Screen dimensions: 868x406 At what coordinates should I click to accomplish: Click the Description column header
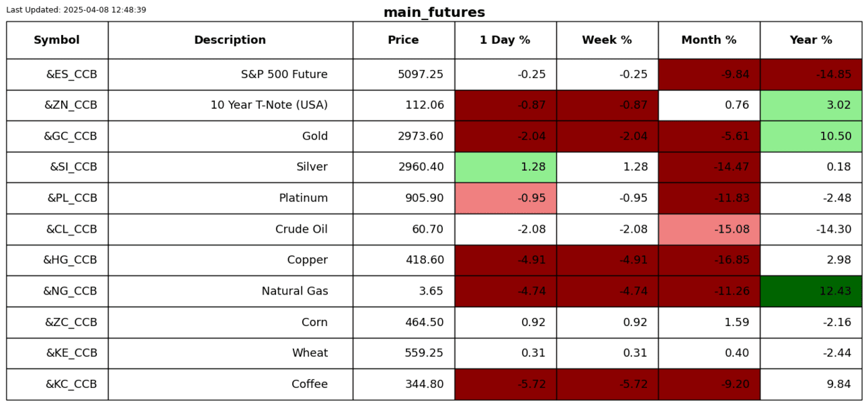(230, 40)
